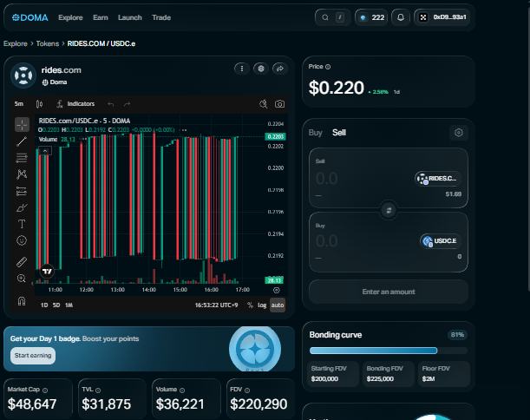Screen dimensions: 530x420
Task: Open the three-dot more options button
Action: (x=242, y=69)
